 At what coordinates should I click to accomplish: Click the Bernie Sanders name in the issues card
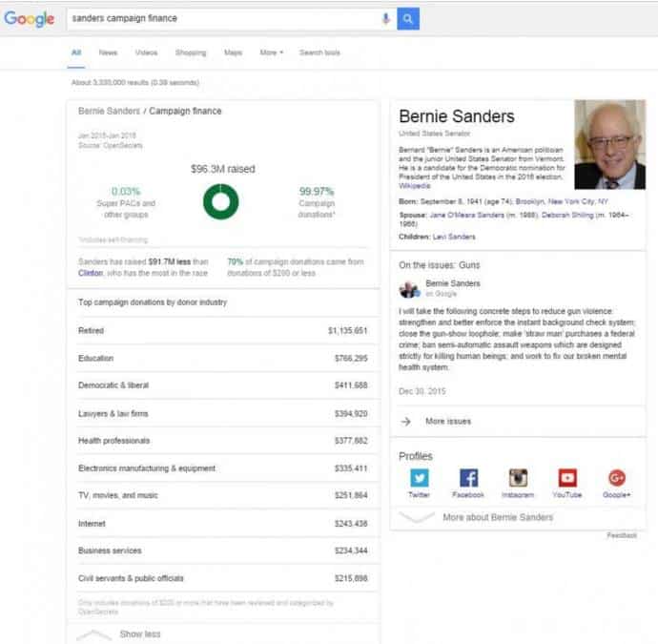point(453,283)
